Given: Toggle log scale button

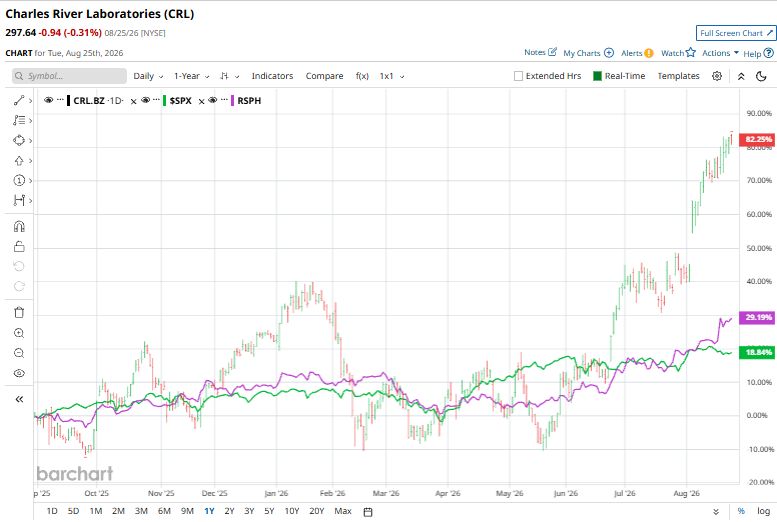Looking at the screenshot, I should [763, 511].
